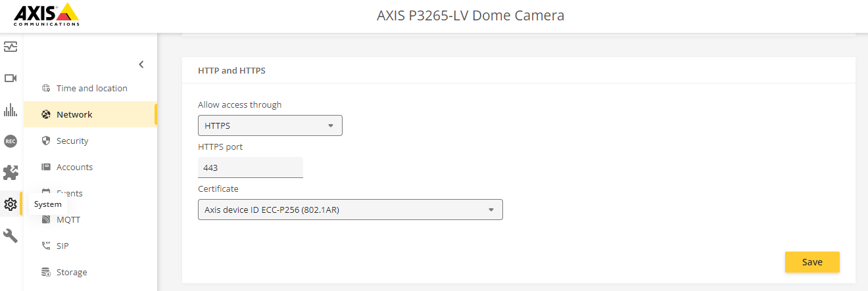Open the Analytics bar chart icon
Screen dimensions: 868x291
click(11, 110)
